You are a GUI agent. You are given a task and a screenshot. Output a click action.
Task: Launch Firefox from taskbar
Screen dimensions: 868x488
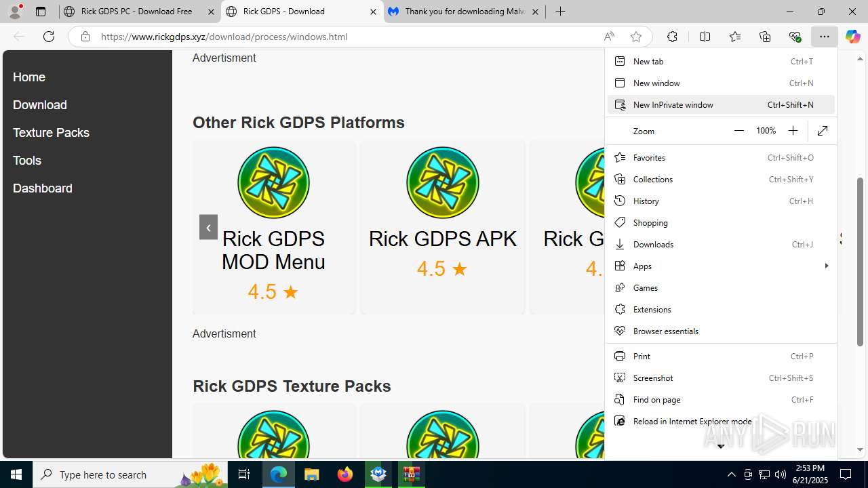coord(345,474)
